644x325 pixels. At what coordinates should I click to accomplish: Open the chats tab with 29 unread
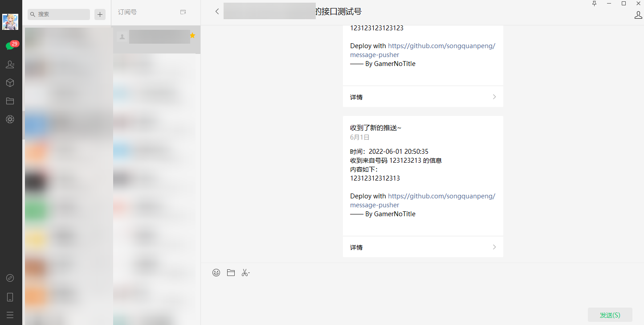point(10,46)
